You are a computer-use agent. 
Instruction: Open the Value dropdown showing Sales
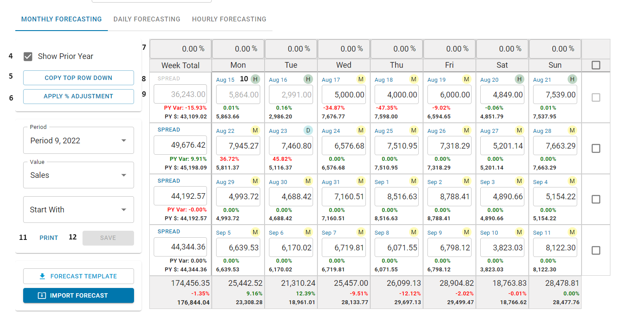(x=79, y=175)
